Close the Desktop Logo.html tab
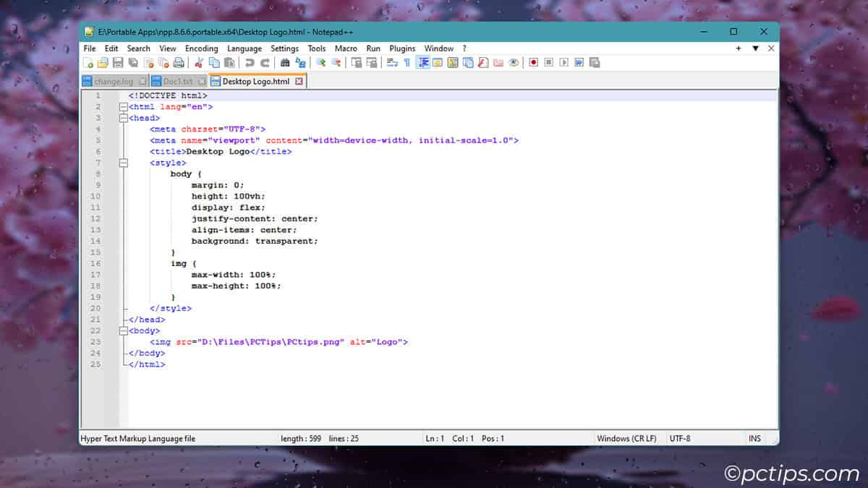The image size is (868, 488). 299,82
